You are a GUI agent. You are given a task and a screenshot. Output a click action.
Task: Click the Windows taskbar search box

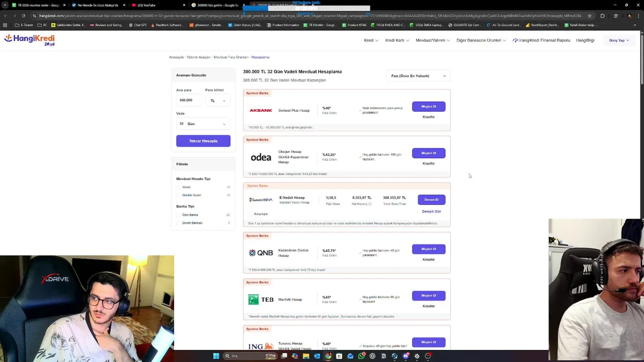(x=251, y=356)
